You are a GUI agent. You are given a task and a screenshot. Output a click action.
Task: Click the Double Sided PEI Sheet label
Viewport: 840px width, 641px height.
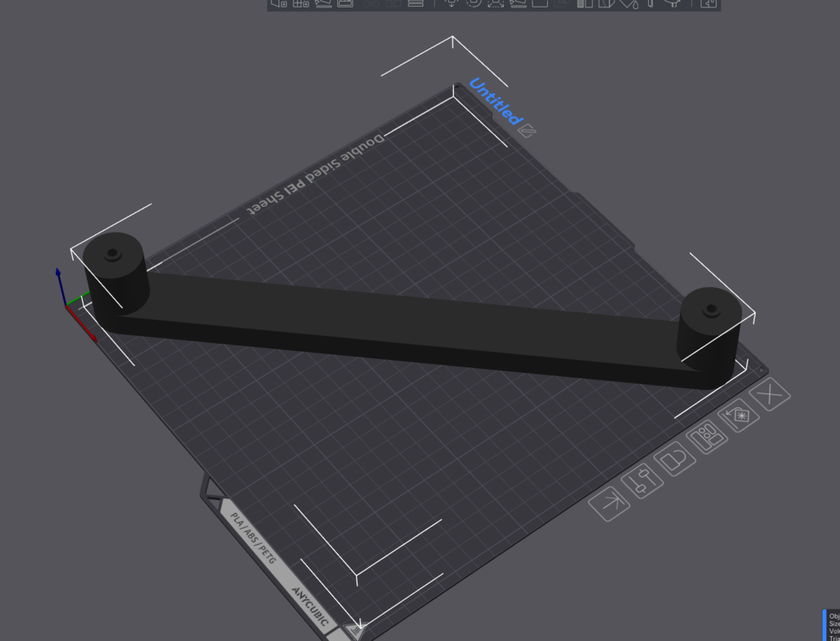pos(315,175)
